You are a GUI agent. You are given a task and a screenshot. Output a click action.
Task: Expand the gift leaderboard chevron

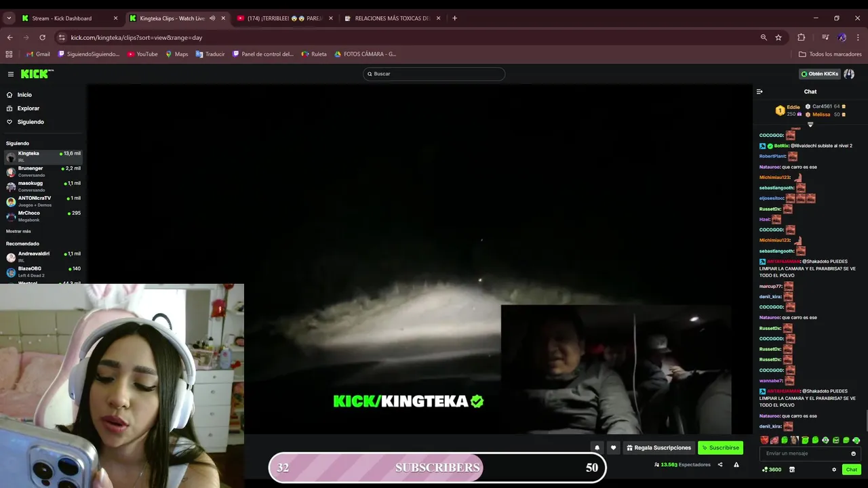tap(810, 124)
